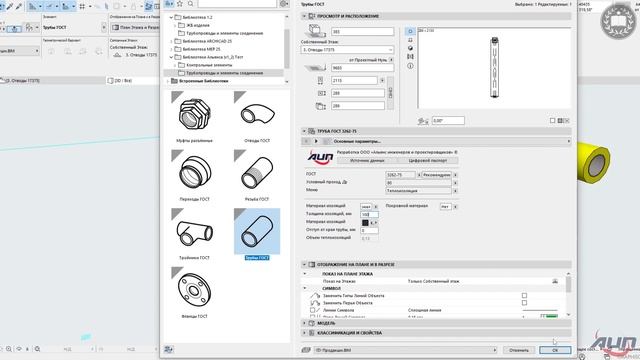
Task: Click the rotation angle field 0,00°
Action: click(448, 121)
